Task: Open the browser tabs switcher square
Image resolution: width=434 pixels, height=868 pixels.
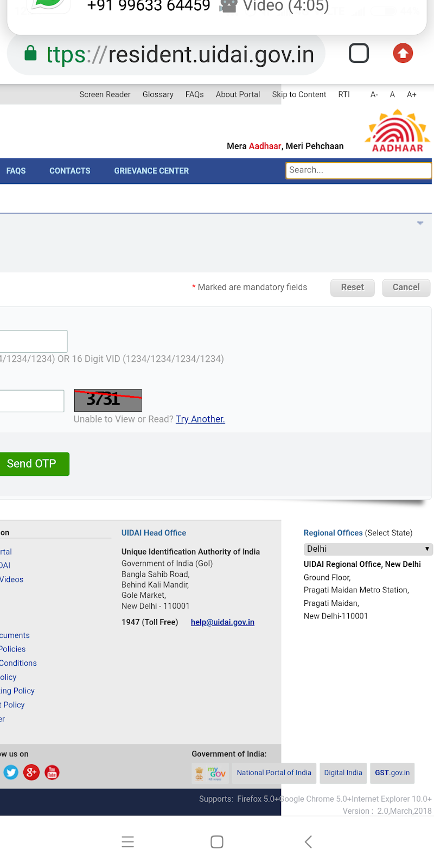Action: [359, 53]
